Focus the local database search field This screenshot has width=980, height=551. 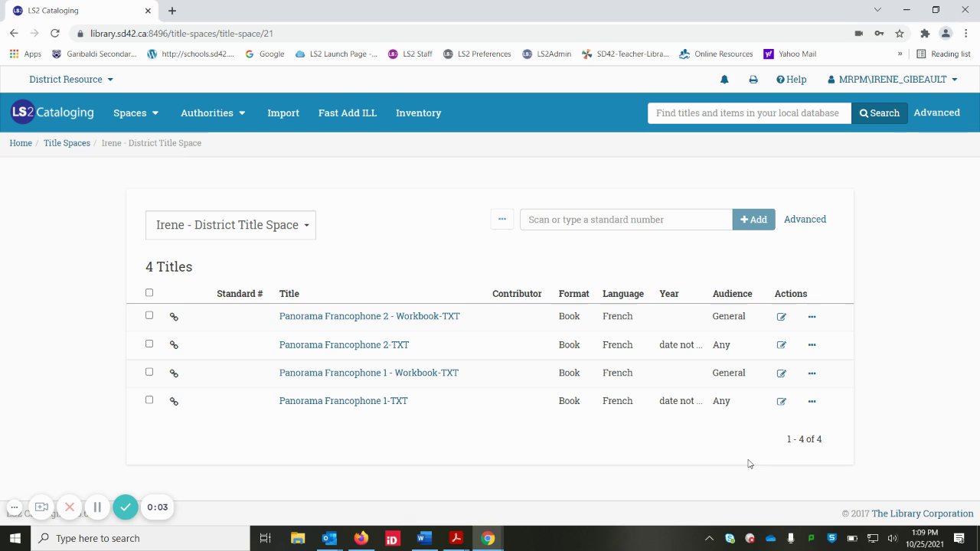pos(750,112)
